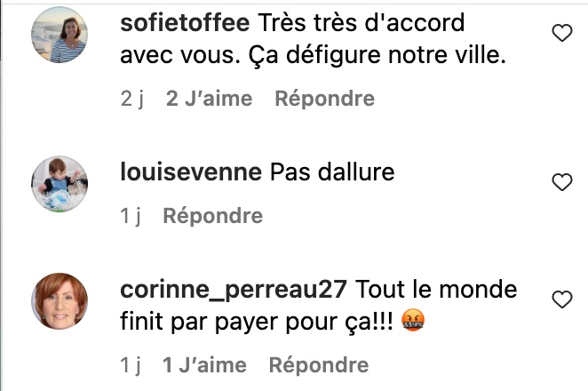588x391 pixels.
Task: Reply to sofietoffee's comment via Répondre
Action: [325, 99]
